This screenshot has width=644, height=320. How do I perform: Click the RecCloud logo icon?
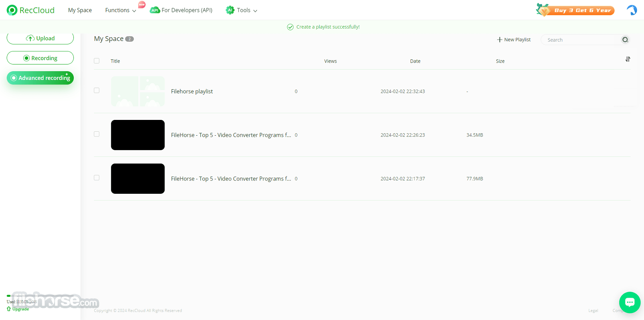pyautogui.click(x=12, y=10)
